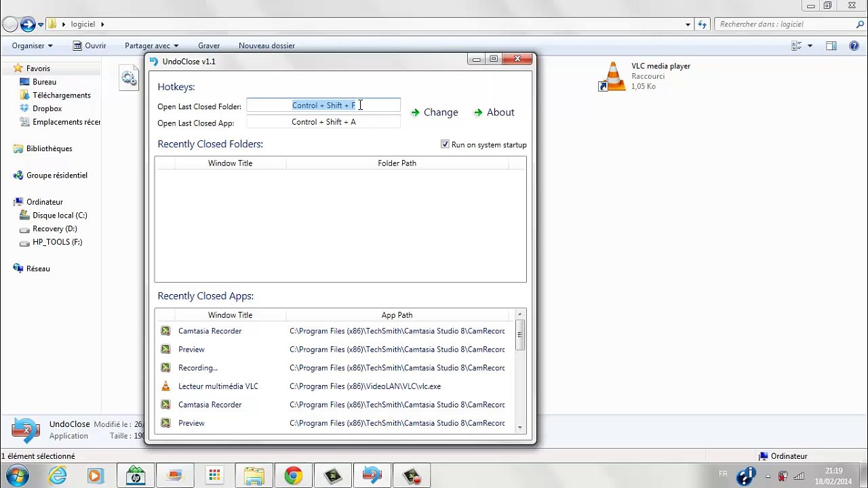Click the Change button in UndoClose
This screenshot has width=868, height=488.
434,113
